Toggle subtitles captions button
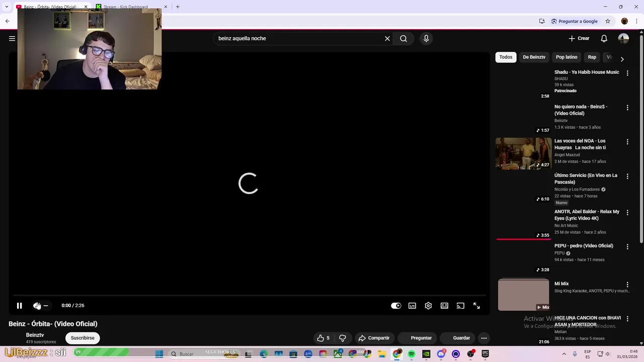This screenshot has height=362, width=644. pos(412,306)
